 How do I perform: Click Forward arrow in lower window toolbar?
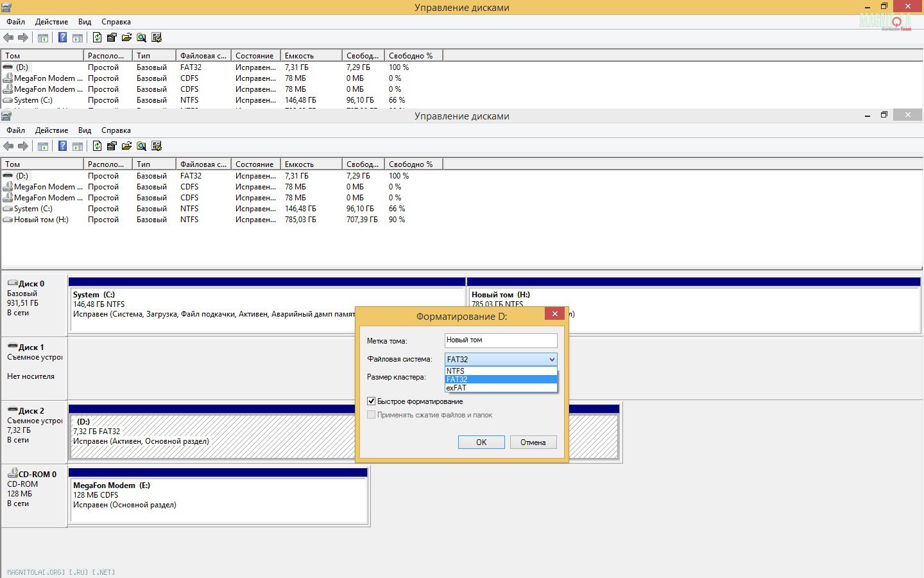23,146
